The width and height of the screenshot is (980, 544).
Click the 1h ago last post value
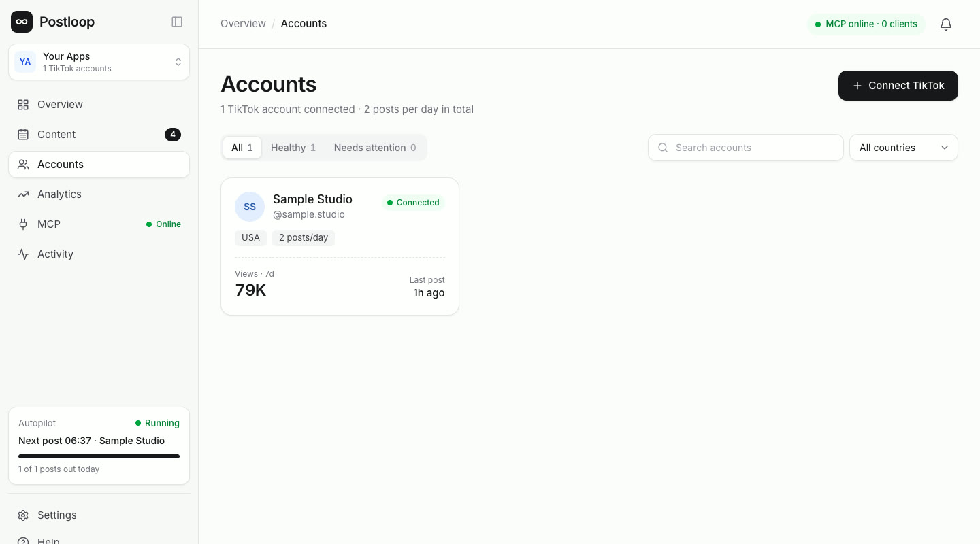click(429, 293)
